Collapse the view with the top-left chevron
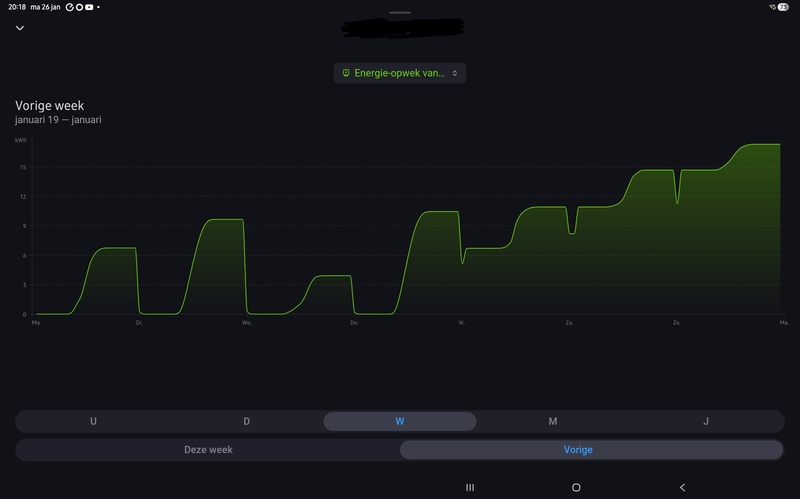 20,28
